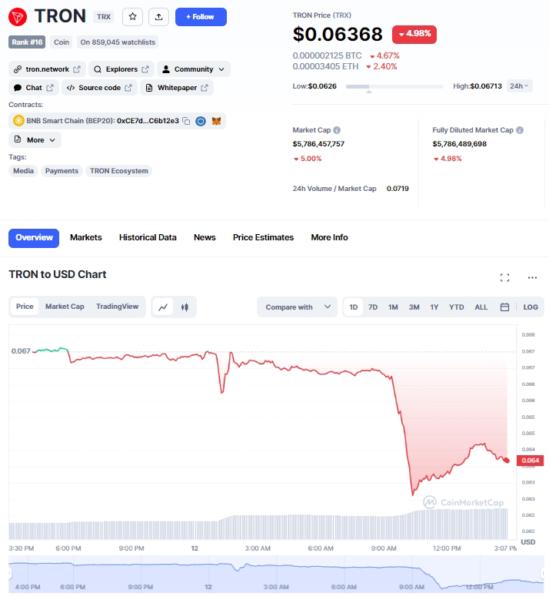Click the Follow button
The width and height of the screenshot is (549, 600).
click(x=201, y=17)
